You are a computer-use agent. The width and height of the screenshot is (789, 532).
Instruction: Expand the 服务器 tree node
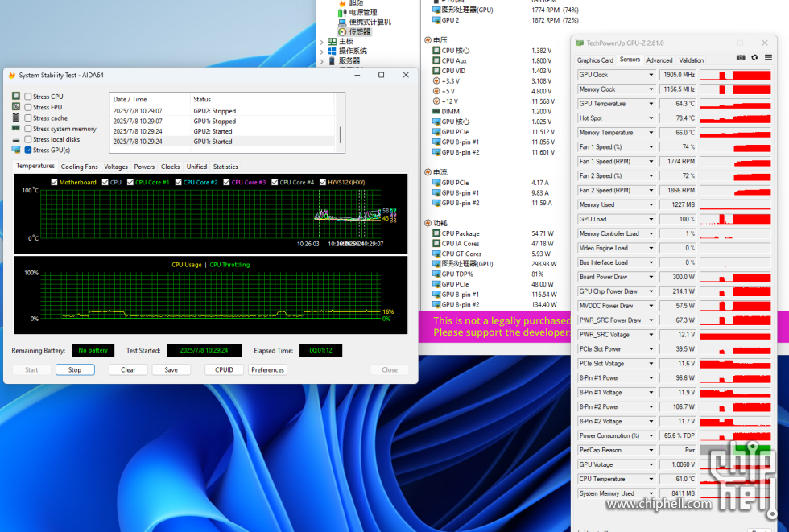(x=321, y=61)
